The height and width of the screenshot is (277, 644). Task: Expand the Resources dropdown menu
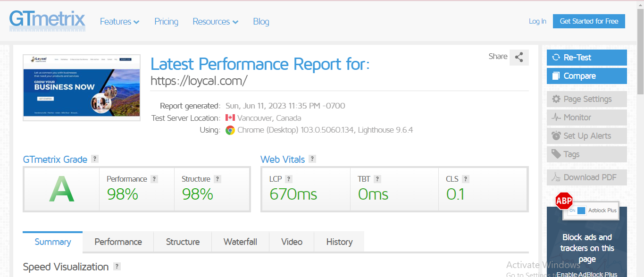click(x=215, y=22)
